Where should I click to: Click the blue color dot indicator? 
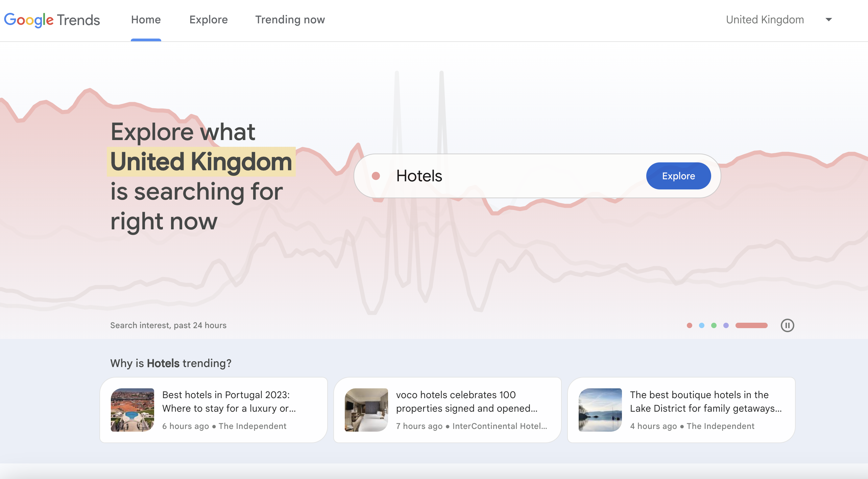(x=701, y=325)
